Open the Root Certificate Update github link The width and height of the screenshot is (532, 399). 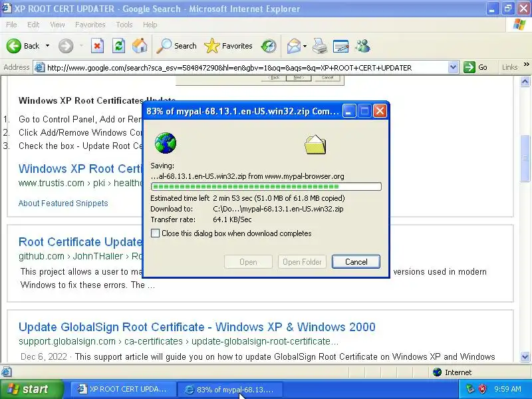coord(80,242)
